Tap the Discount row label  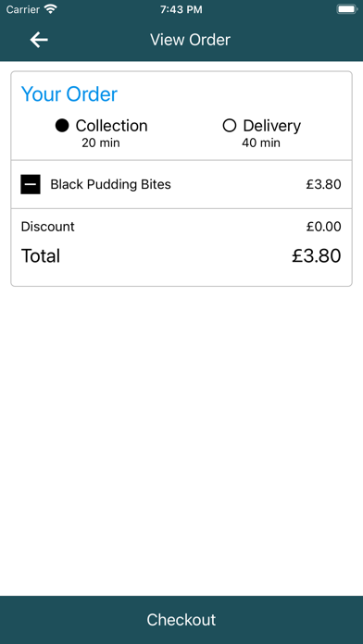coord(47,227)
